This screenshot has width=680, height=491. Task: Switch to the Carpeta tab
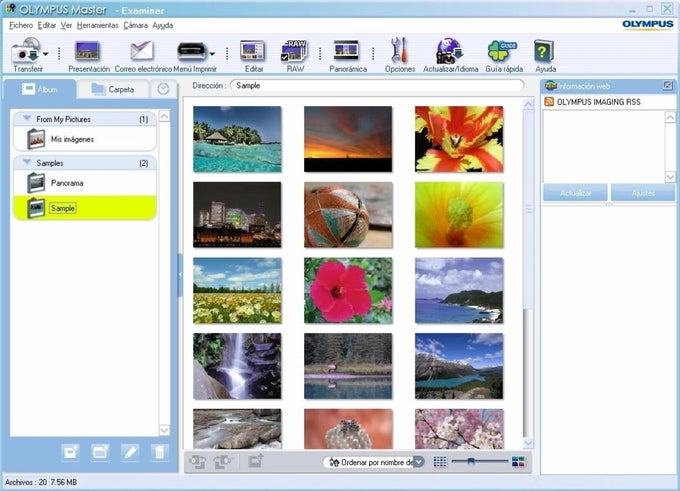pyautogui.click(x=112, y=89)
